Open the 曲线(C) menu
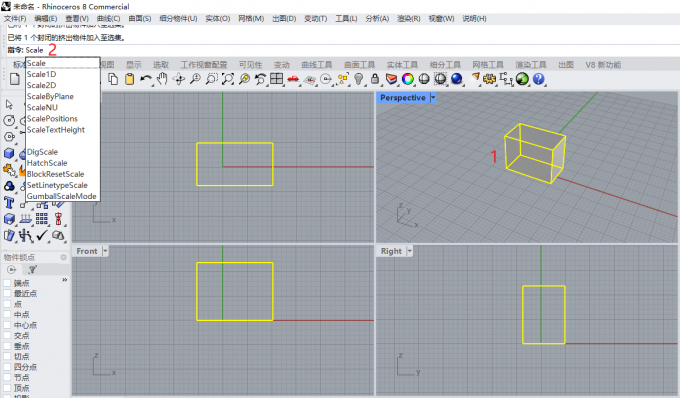 108,19
